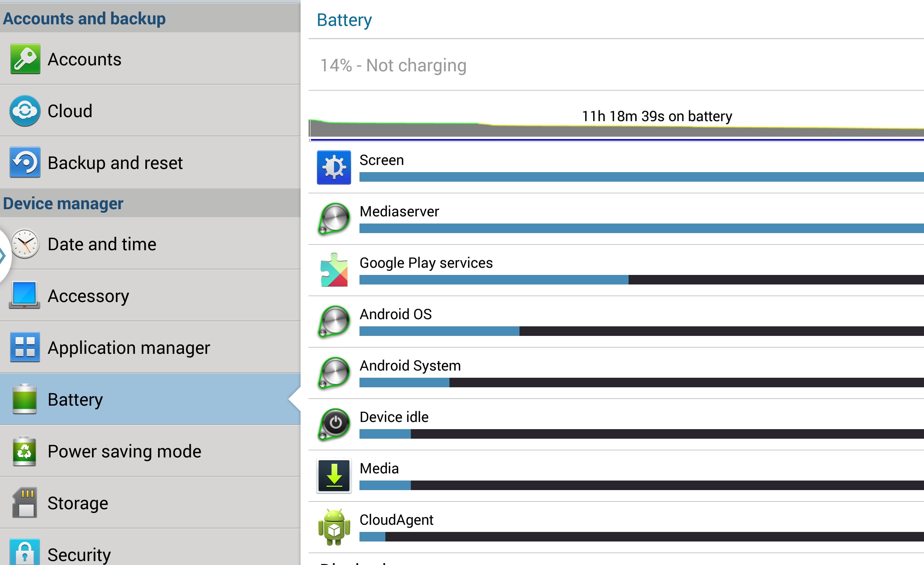This screenshot has width=924, height=565.
Task: Open the Media download icon
Action: pyautogui.click(x=334, y=476)
